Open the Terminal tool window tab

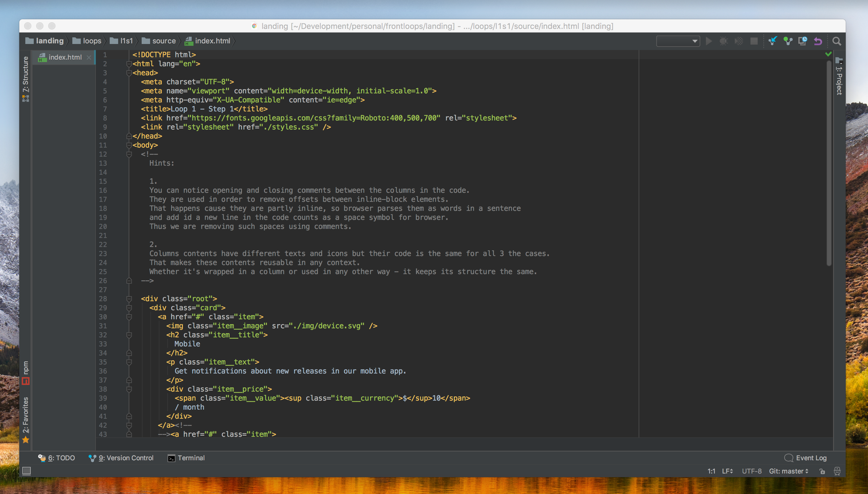[x=186, y=458]
